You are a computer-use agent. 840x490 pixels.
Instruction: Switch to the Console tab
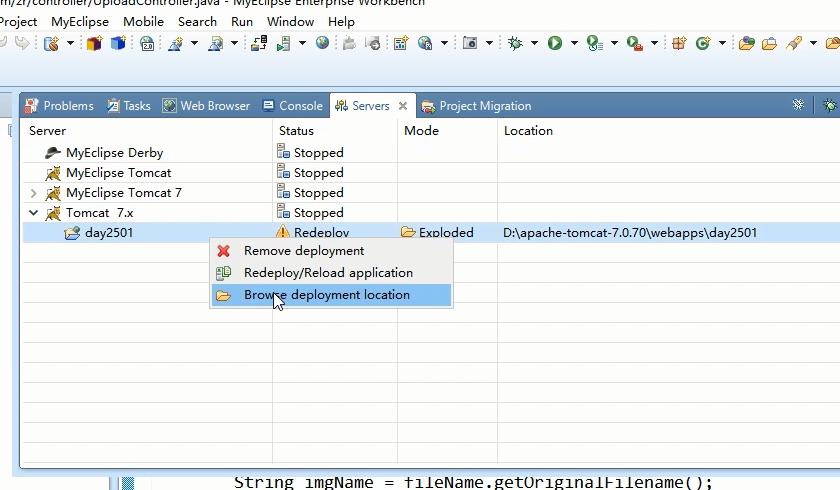292,106
